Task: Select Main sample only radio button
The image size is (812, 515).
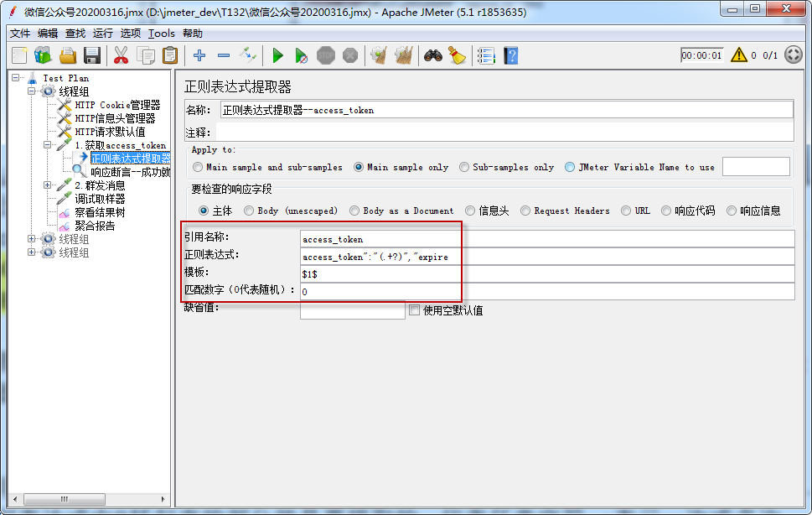Action: pyautogui.click(x=359, y=168)
